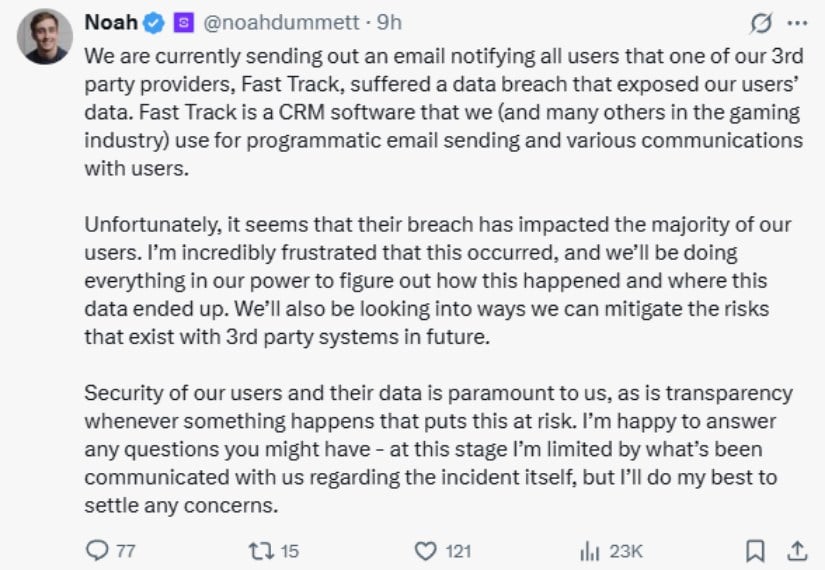Click the repost arrows icon
Image resolution: width=825 pixels, height=570 pixels.
pyautogui.click(x=261, y=550)
